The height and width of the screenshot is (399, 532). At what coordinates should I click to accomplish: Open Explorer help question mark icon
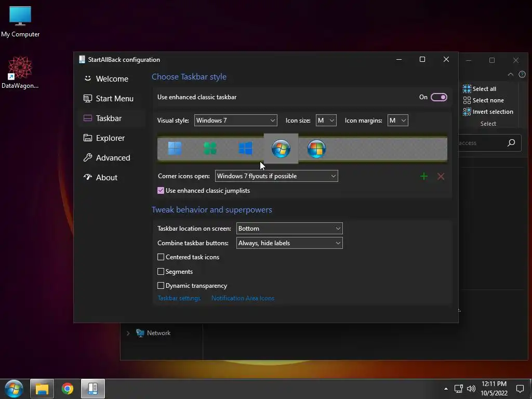tap(522, 75)
